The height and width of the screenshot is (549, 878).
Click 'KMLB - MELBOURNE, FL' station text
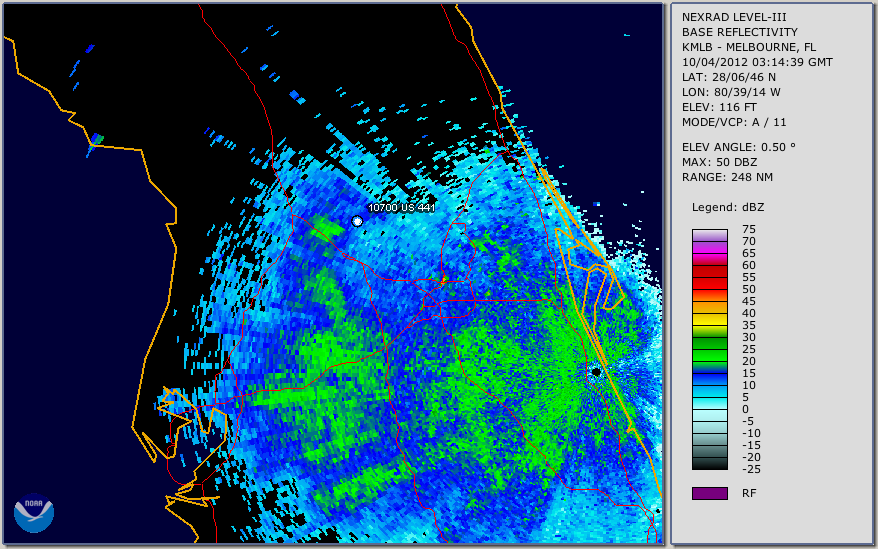click(749, 47)
